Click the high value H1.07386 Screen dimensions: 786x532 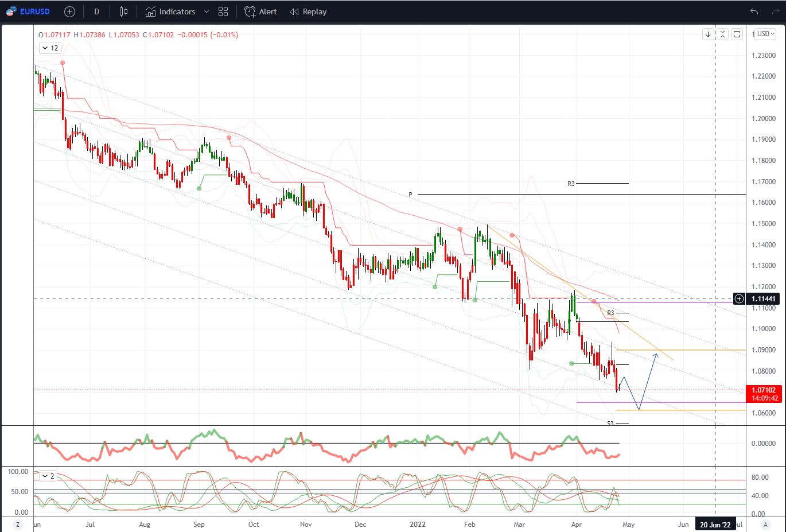pos(90,35)
